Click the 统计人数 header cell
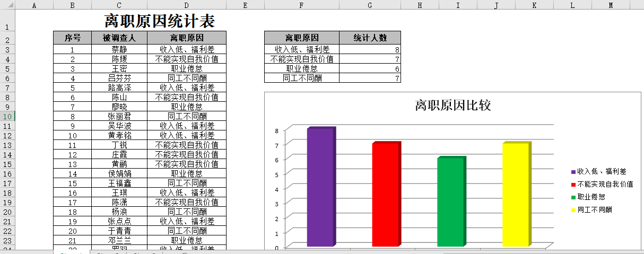Image resolution: width=644 pixels, height=254 pixels. [370, 38]
